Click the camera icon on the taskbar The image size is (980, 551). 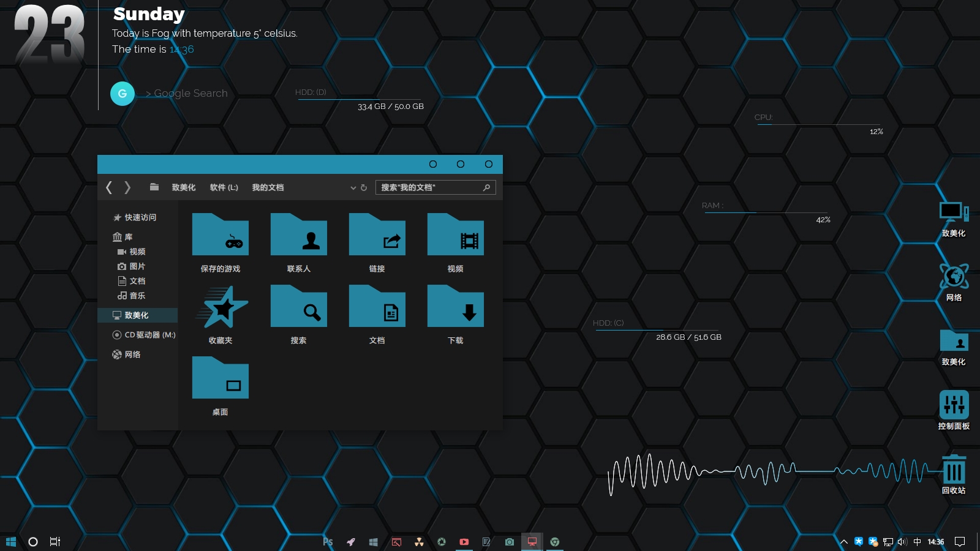pyautogui.click(x=510, y=542)
